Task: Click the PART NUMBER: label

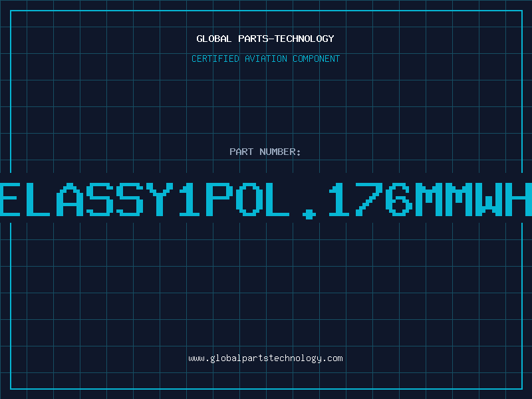Action: (265, 152)
